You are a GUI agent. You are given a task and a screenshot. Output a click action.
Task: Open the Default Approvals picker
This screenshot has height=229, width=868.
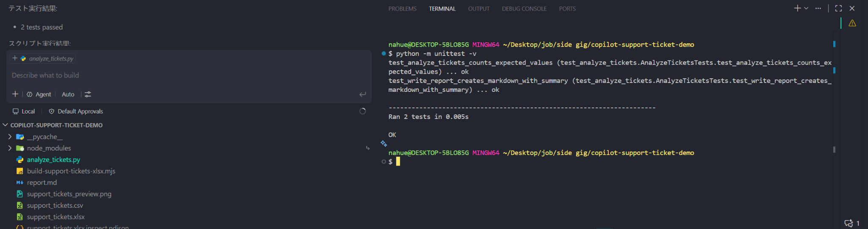click(x=76, y=111)
